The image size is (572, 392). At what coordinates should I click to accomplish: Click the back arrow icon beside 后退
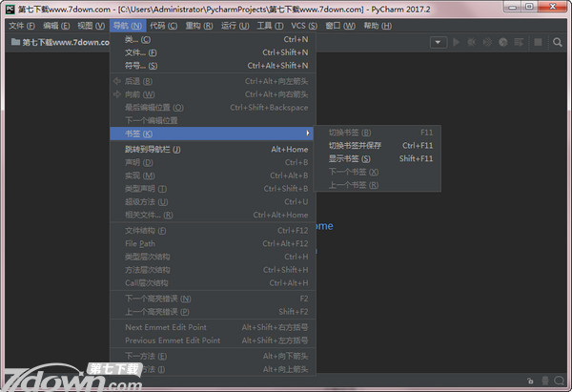point(116,81)
